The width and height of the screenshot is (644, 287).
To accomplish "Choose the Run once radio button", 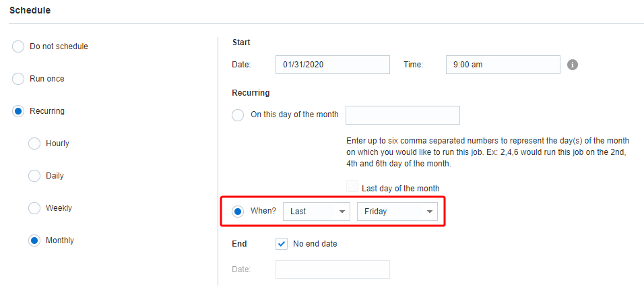I will (18, 79).
